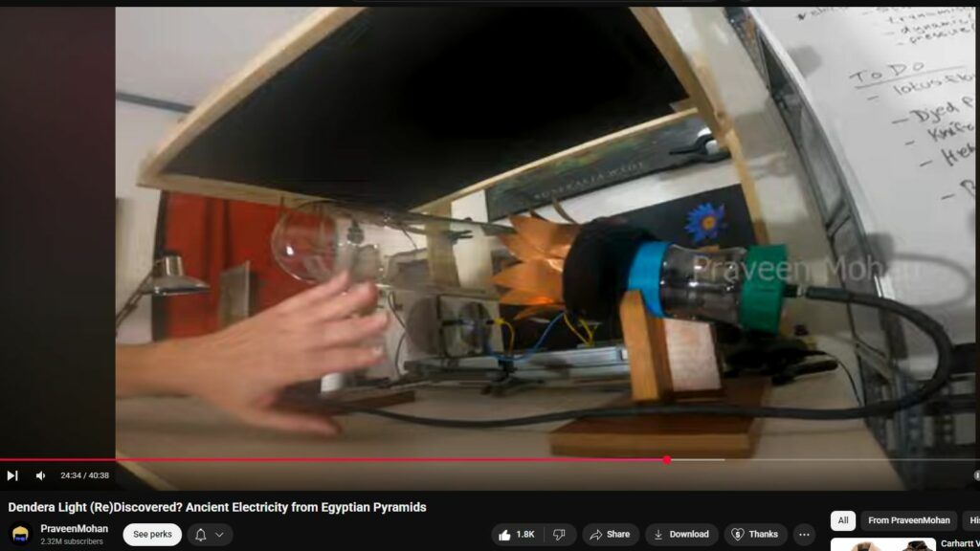Click the Next video button
The width and height of the screenshot is (980, 551).
pyautogui.click(x=12, y=475)
